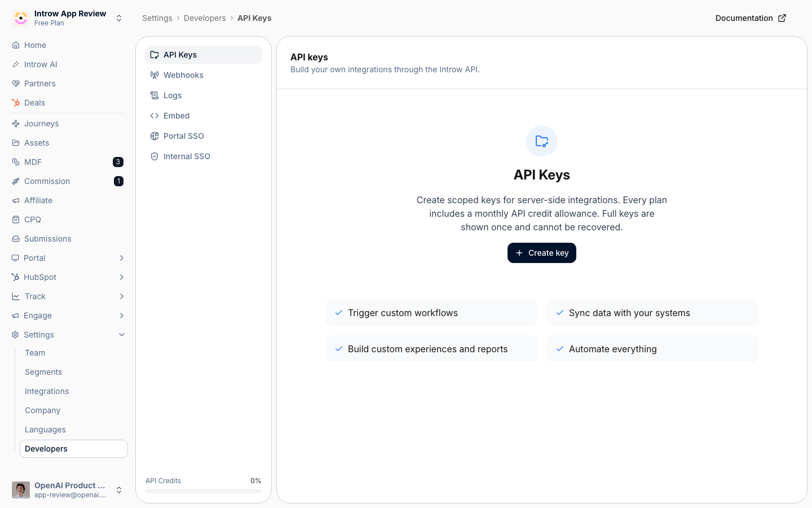Screen dimensions: 812x508
Task: Open the Documentation link
Action: point(751,18)
